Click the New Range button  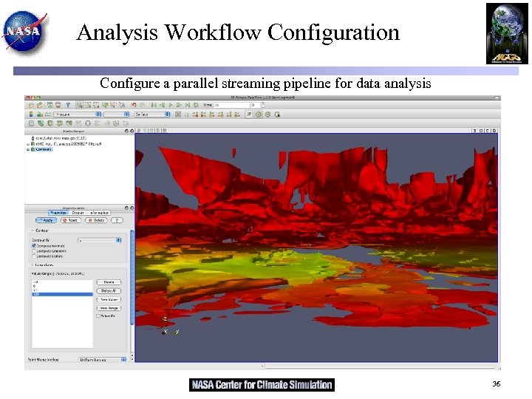tap(109, 308)
